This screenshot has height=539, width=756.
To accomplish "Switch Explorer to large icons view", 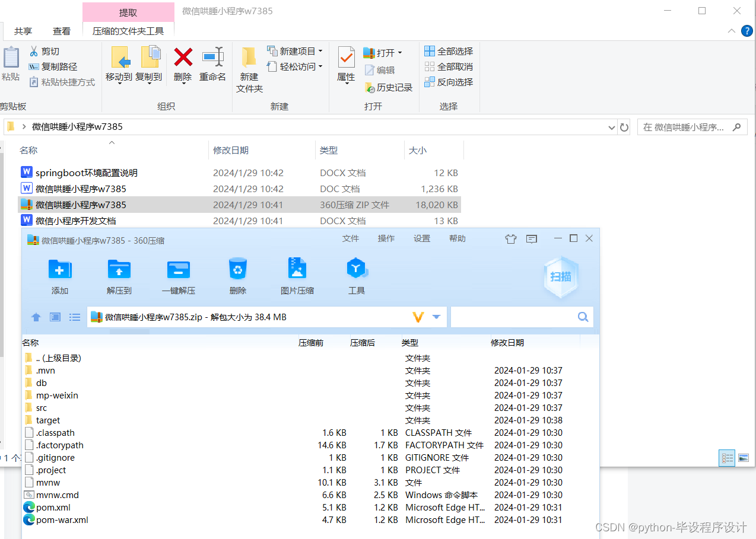I will point(743,457).
